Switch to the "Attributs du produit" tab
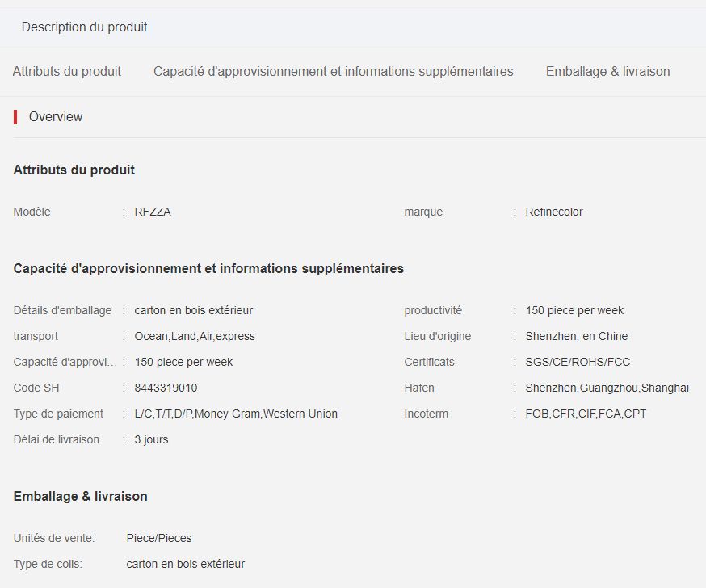The image size is (706, 588). tap(66, 71)
